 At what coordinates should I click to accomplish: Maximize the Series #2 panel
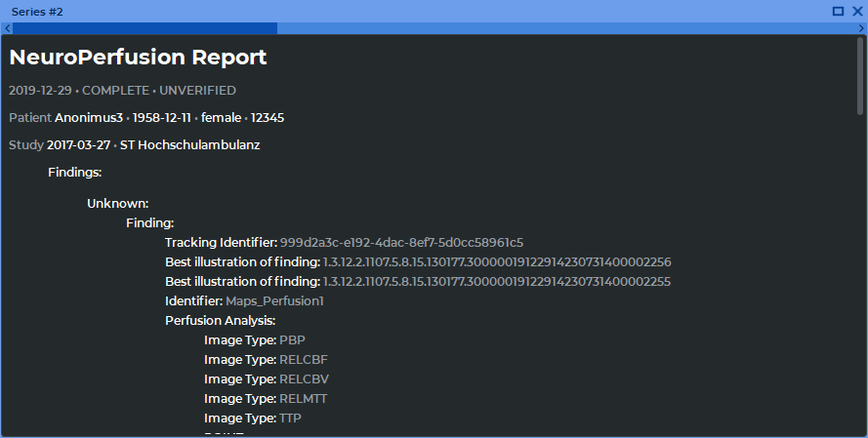click(838, 11)
